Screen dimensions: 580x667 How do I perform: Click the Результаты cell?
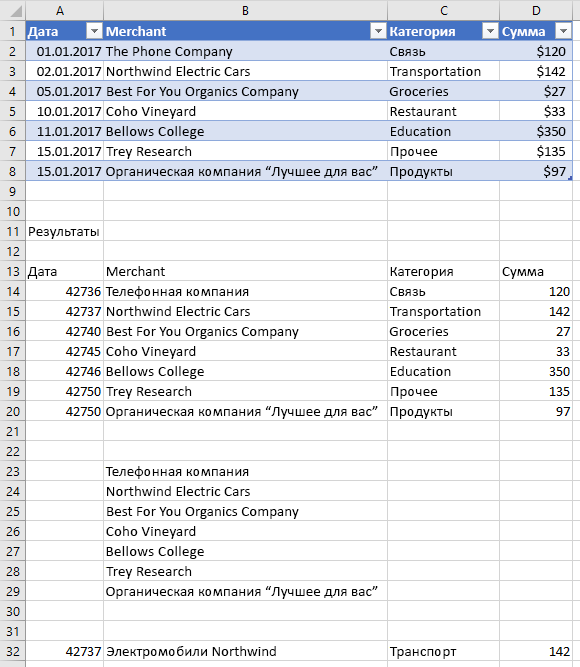64,231
